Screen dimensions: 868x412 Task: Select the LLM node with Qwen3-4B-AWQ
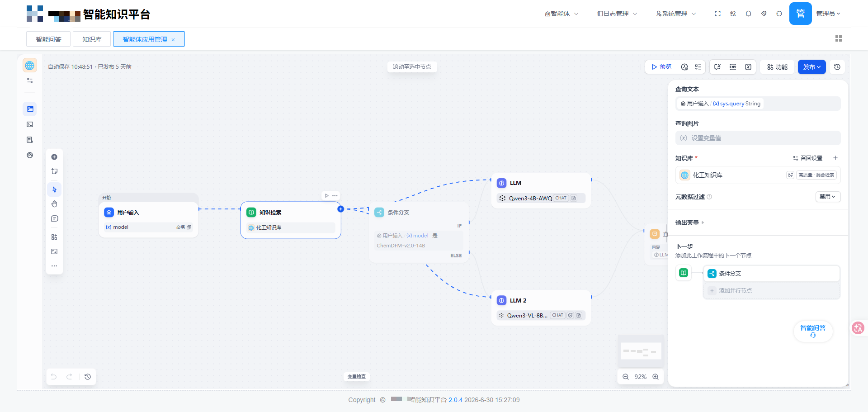(x=541, y=190)
